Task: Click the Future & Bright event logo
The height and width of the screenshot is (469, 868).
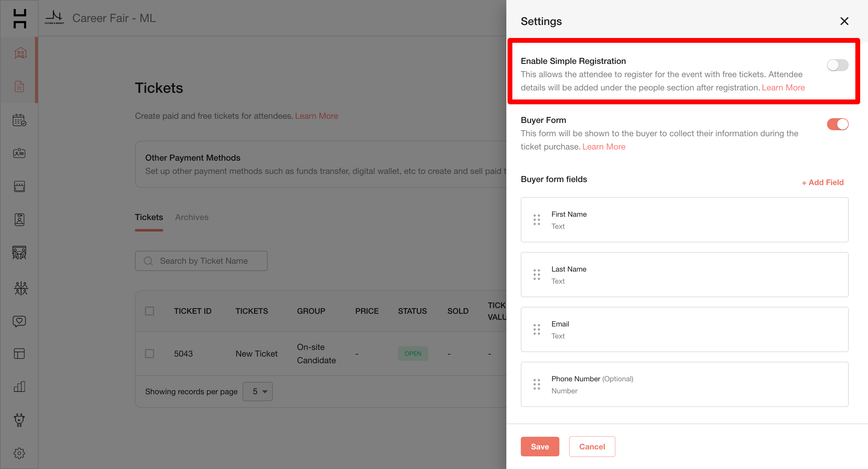Action: [54, 17]
